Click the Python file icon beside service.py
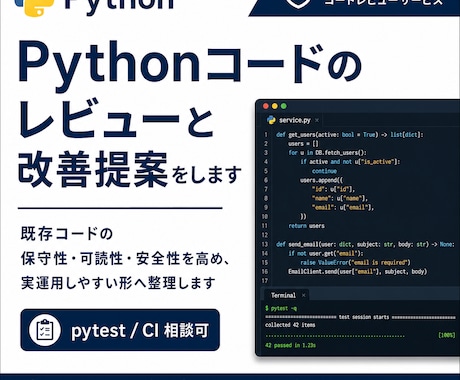This screenshot has height=380, width=460. pyautogui.click(x=271, y=120)
